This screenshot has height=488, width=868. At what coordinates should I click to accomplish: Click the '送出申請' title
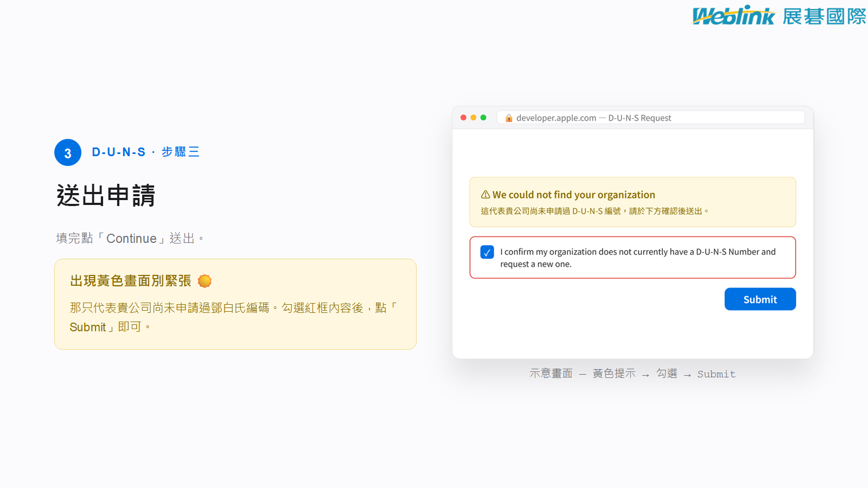point(106,195)
